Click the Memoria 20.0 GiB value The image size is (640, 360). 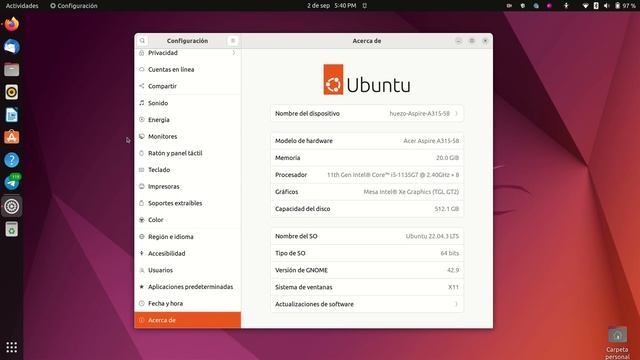[447, 158]
